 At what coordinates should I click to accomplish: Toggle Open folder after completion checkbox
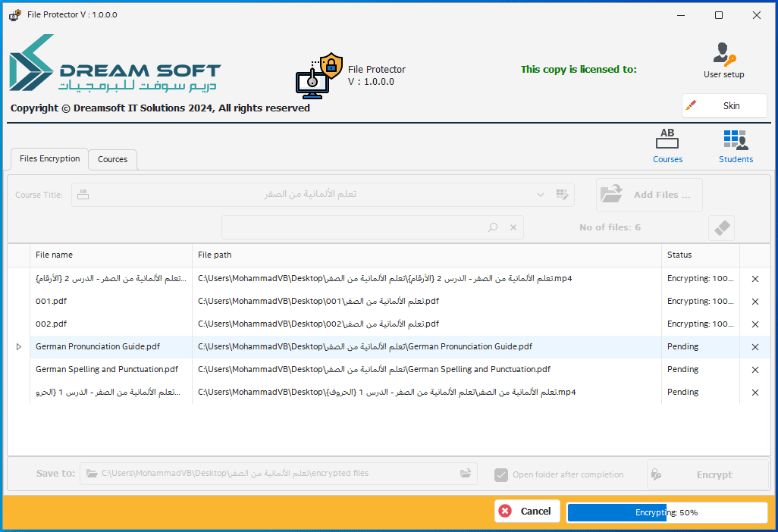501,475
